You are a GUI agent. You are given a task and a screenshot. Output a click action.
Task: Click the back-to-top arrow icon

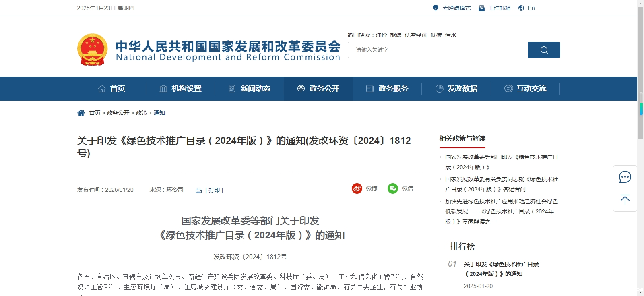point(625,200)
